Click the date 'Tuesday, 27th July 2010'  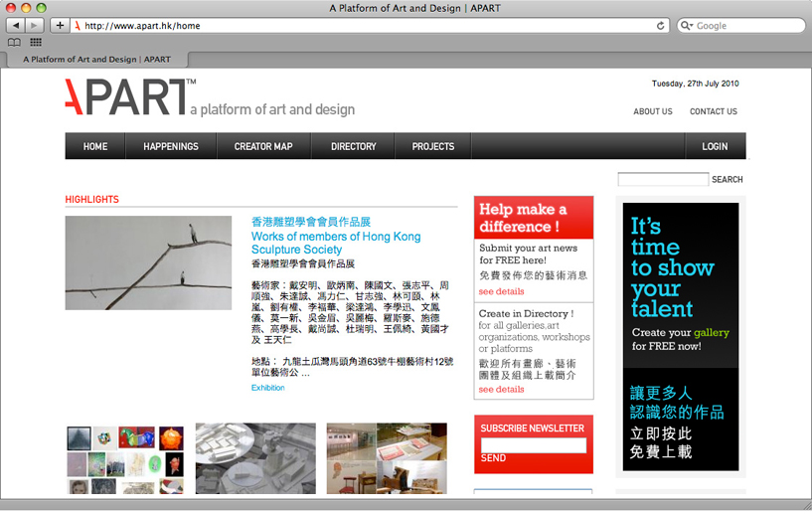pyautogui.click(x=695, y=84)
